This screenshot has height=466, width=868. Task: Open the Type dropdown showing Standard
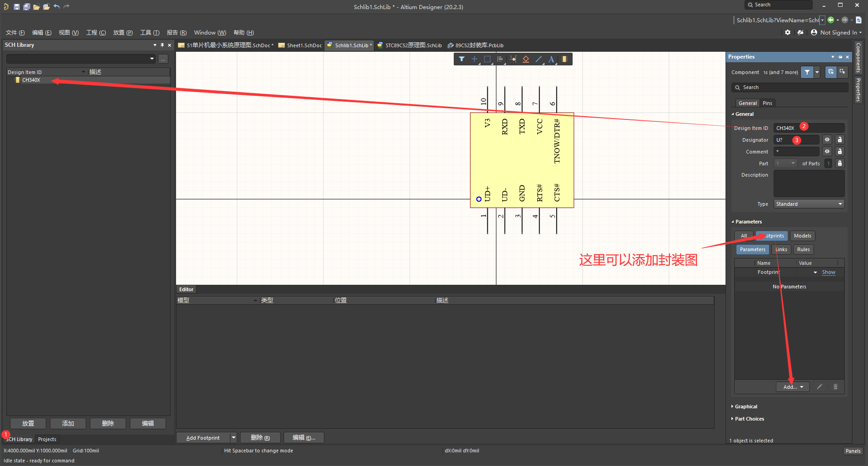coord(809,204)
